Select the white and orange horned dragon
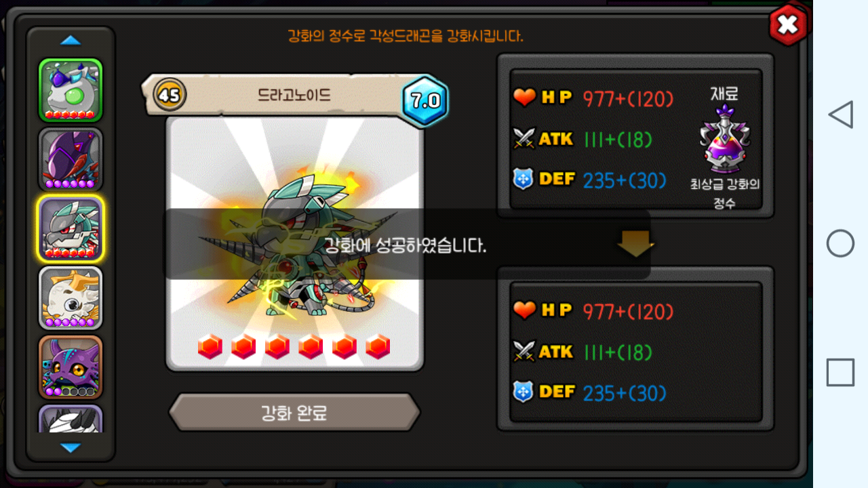Image resolution: width=868 pixels, height=488 pixels. click(x=71, y=298)
